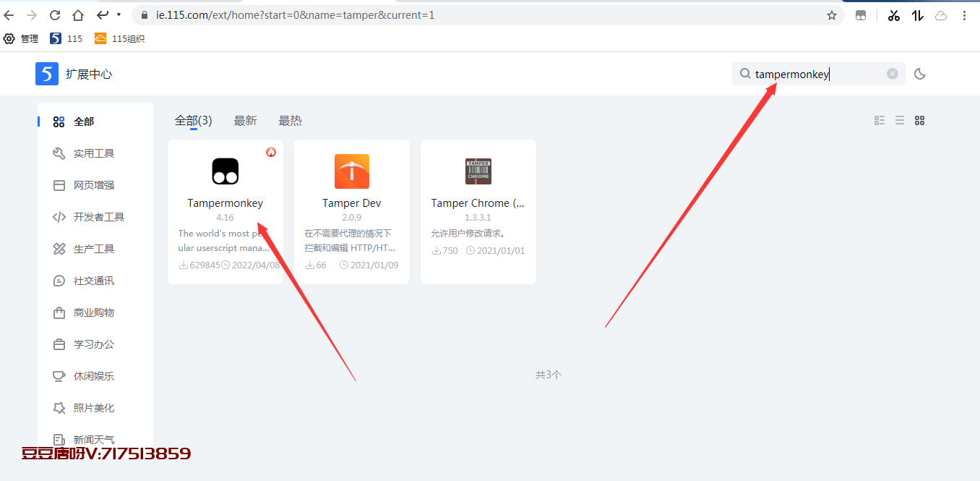Switch to detailed list view

pos(879,121)
